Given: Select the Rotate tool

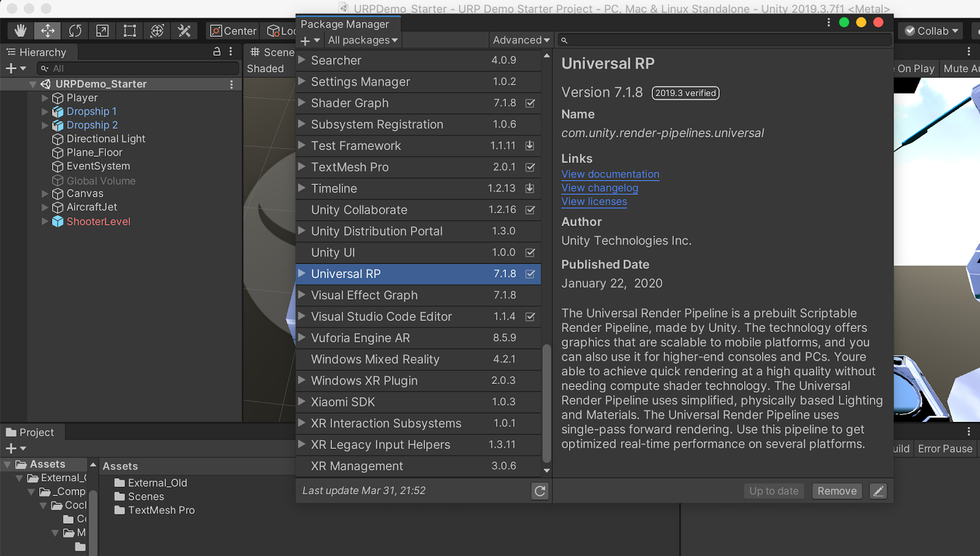Looking at the screenshot, I should pyautogui.click(x=75, y=31).
